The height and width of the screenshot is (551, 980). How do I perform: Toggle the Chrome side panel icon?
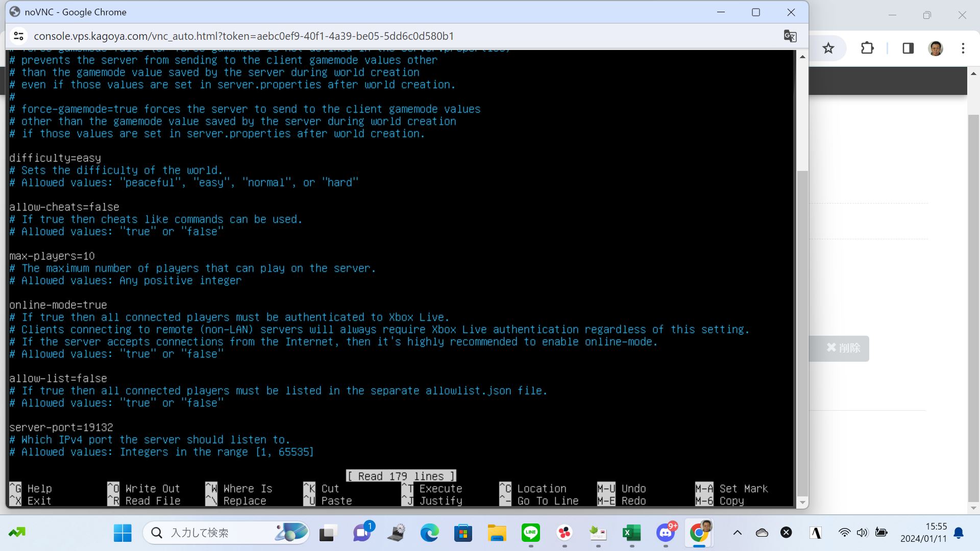coord(908,48)
